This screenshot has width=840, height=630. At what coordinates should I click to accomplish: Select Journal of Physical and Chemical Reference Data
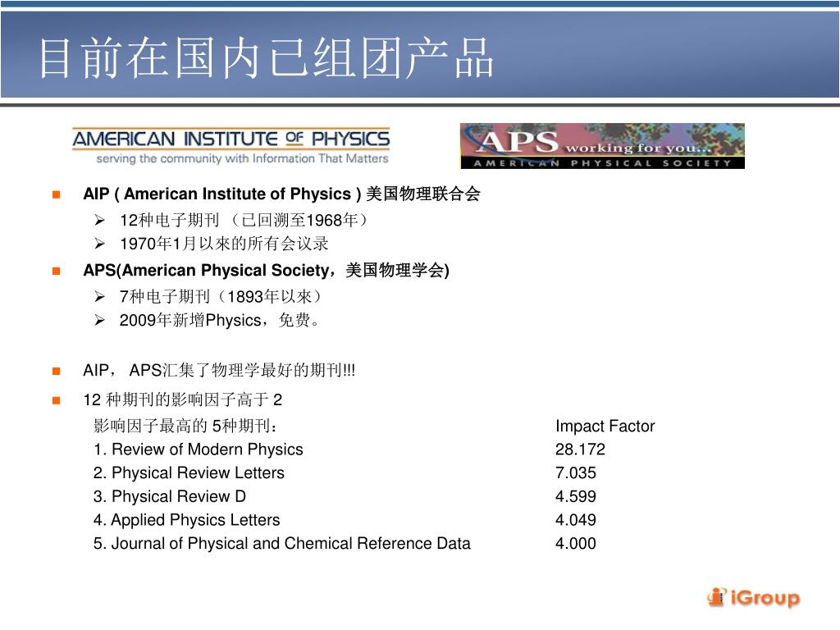tap(282, 543)
